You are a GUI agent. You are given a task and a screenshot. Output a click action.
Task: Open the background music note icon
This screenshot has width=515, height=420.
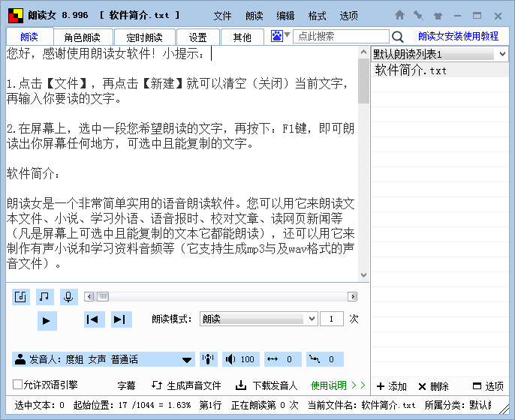point(45,297)
